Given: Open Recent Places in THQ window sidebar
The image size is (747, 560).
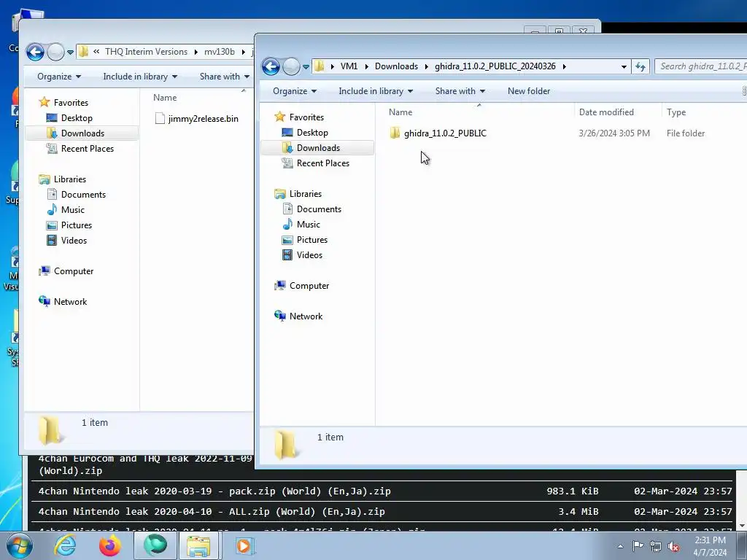Looking at the screenshot, I should [x=88, y=149].
